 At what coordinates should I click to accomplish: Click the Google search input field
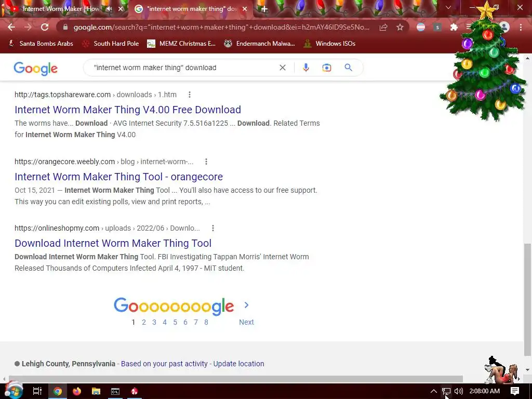point(183,68)
